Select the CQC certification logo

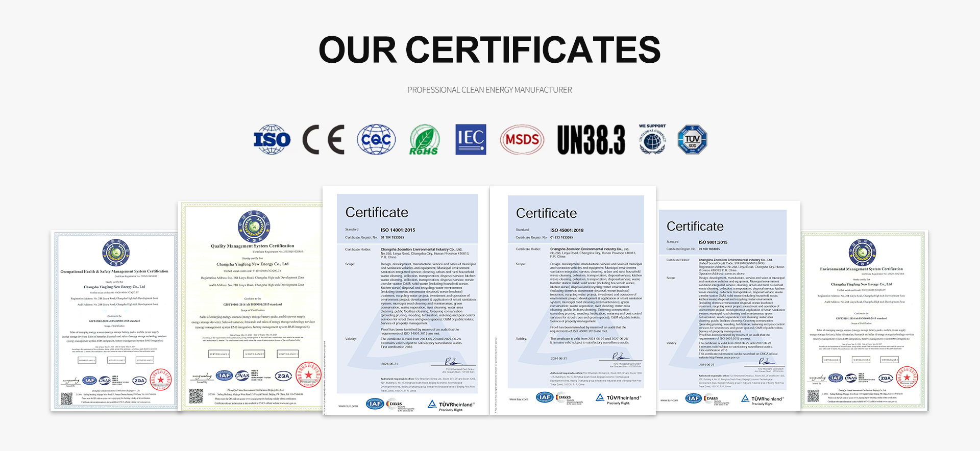coord(376,139)
